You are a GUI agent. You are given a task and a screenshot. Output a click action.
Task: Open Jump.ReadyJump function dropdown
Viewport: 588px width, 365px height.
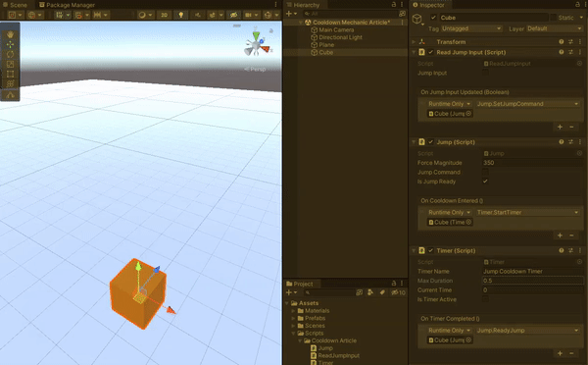pyautogui.click(x=528, y=330)
